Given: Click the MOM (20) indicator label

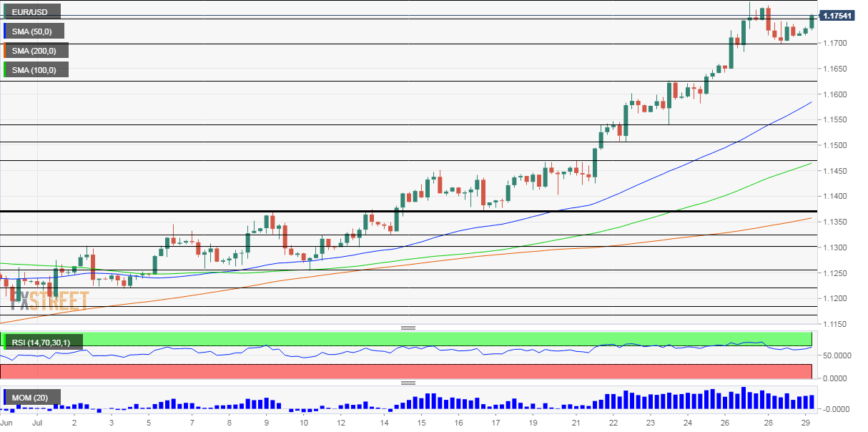Looking at the screenshot, I should click(x=31, y=397).
